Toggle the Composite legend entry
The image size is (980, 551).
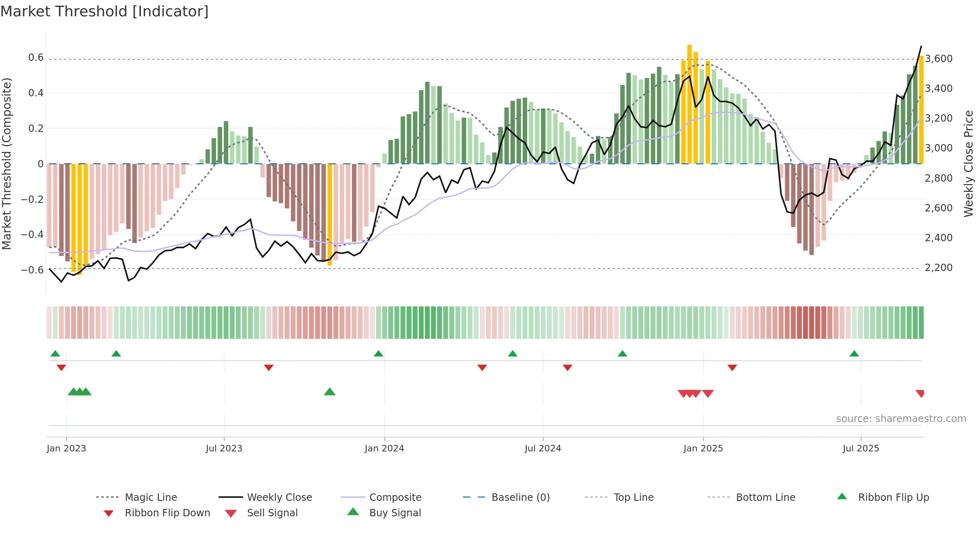coord(381,497)
